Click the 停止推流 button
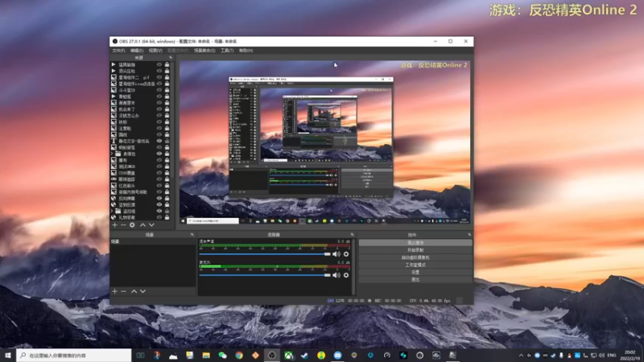Screen dimensions: 644x362 (415, 243)
